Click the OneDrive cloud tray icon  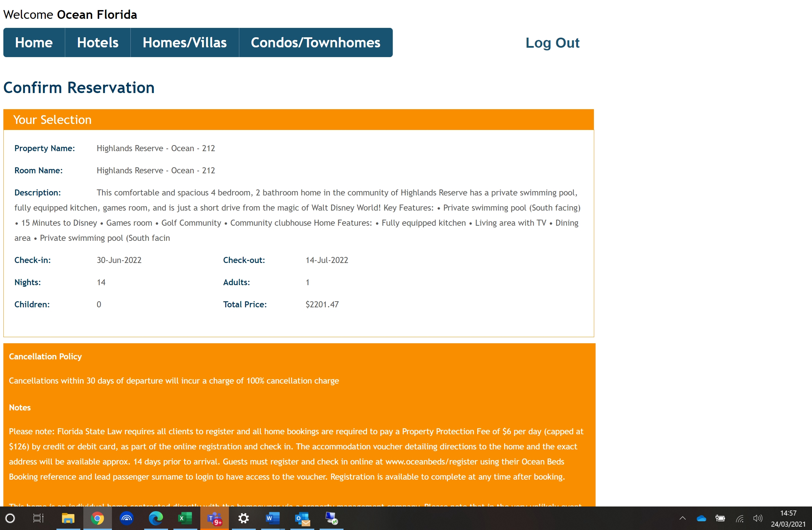(701, 518)
